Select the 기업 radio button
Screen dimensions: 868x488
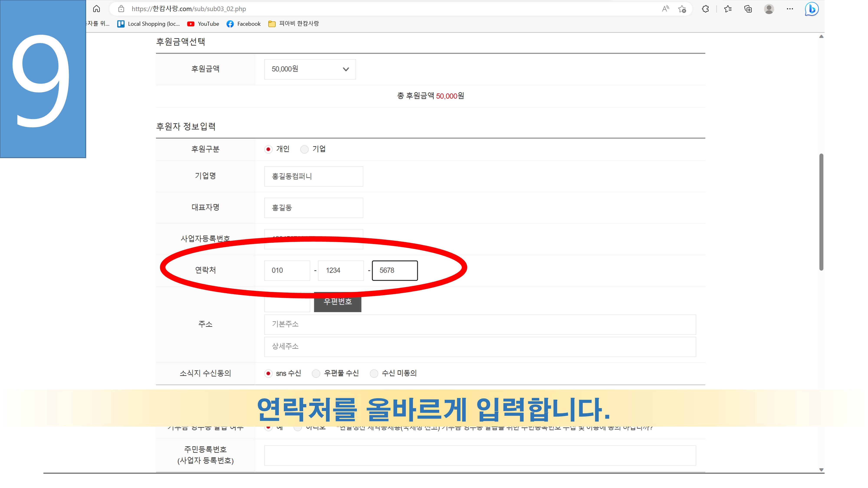click(x=304, y=149)
